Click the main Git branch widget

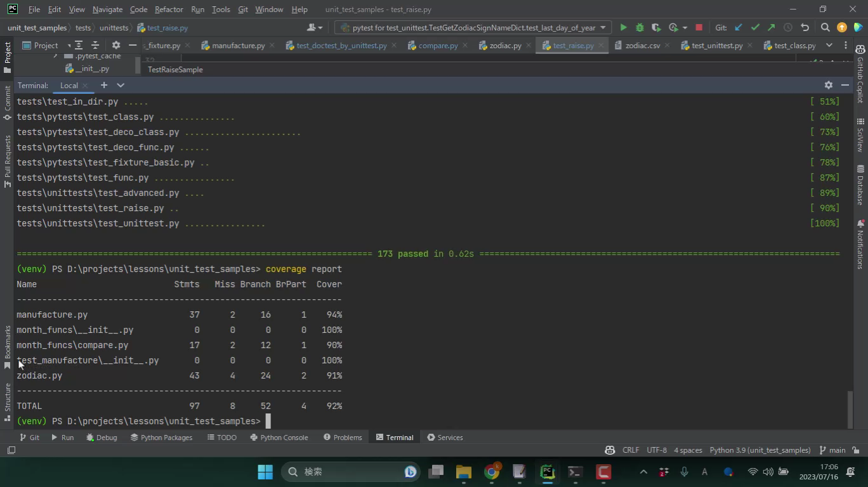(x=832, y=450)
